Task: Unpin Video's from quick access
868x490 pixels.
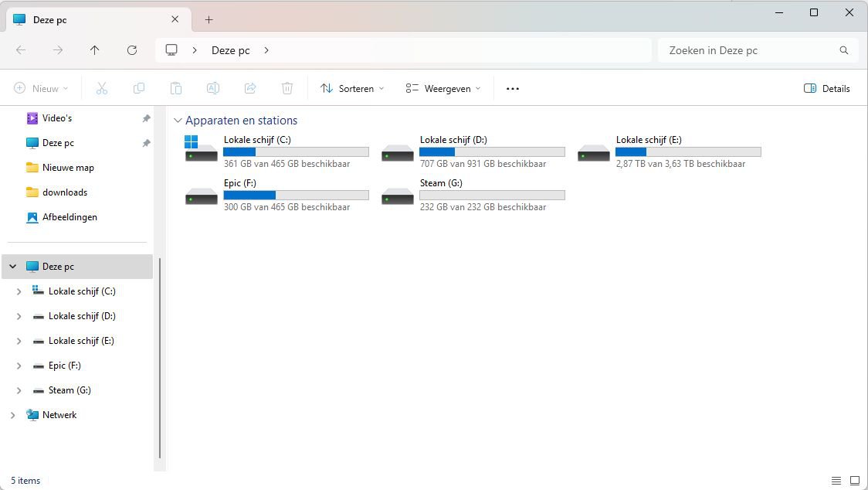Action: click(x=146, y=118)
